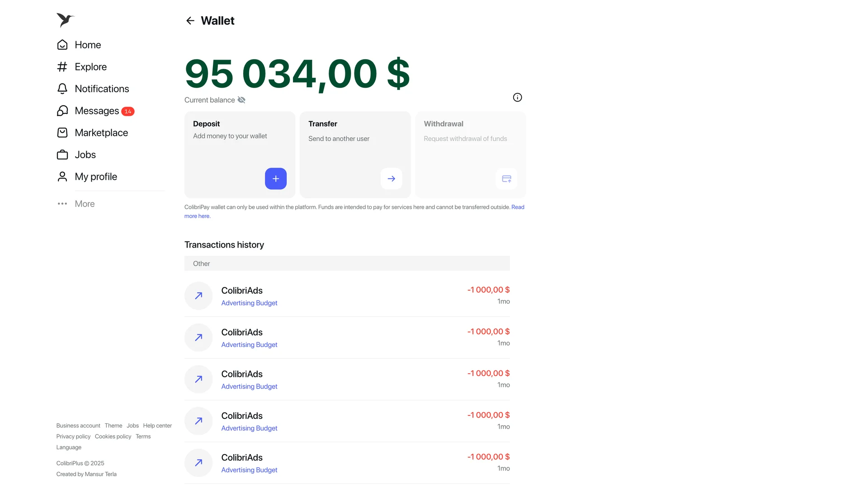Click the Withdrawal card icon

[x=507, y=179]
